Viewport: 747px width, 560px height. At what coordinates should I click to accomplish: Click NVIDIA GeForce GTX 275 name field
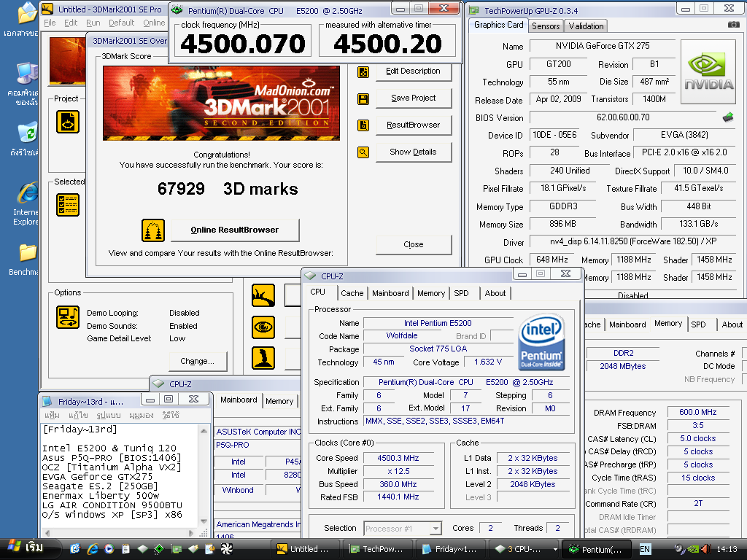click(602, 46)
